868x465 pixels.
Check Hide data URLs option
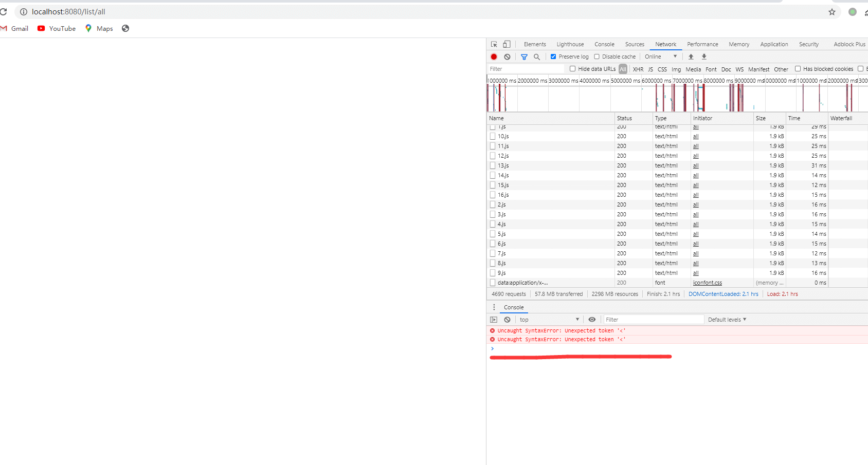tap(572, 69)
